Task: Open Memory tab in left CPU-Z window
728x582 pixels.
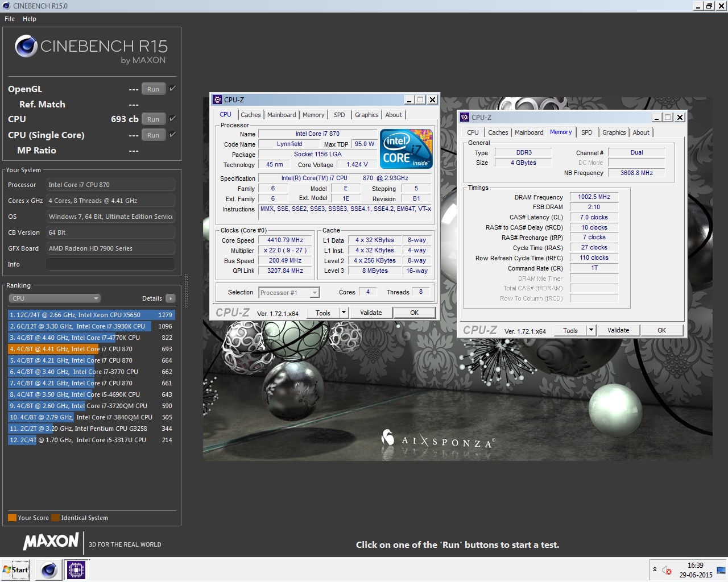Action: [313, 115]
